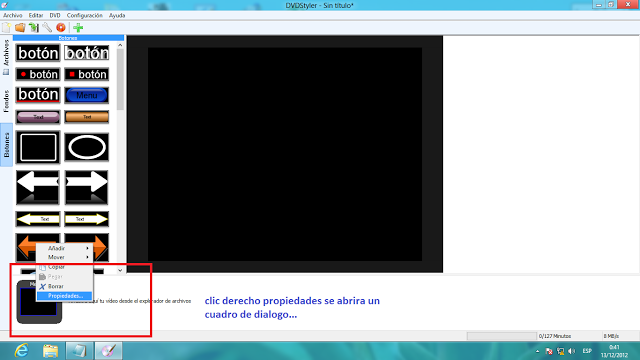640x360 pixels.
Task: Open a project with the orange folder icon
Action: [x=20, y=27]
